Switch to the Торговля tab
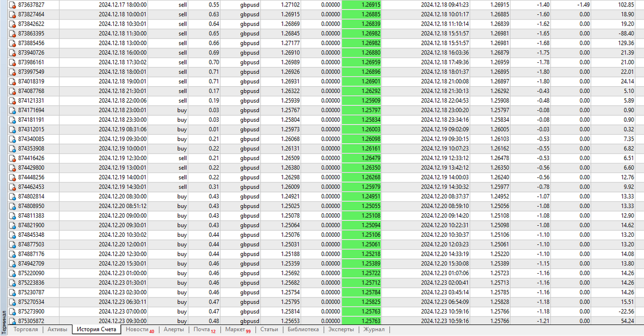The image size is (644, 336). tap(25, 330)
